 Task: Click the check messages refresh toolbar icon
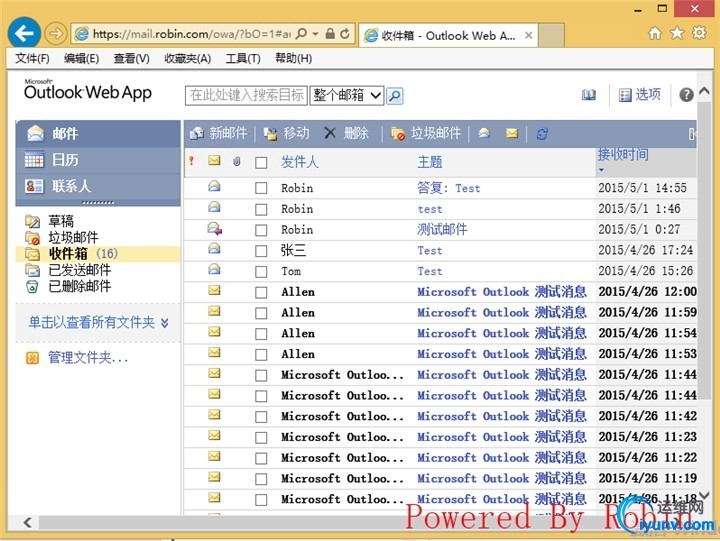click(542, 134)
